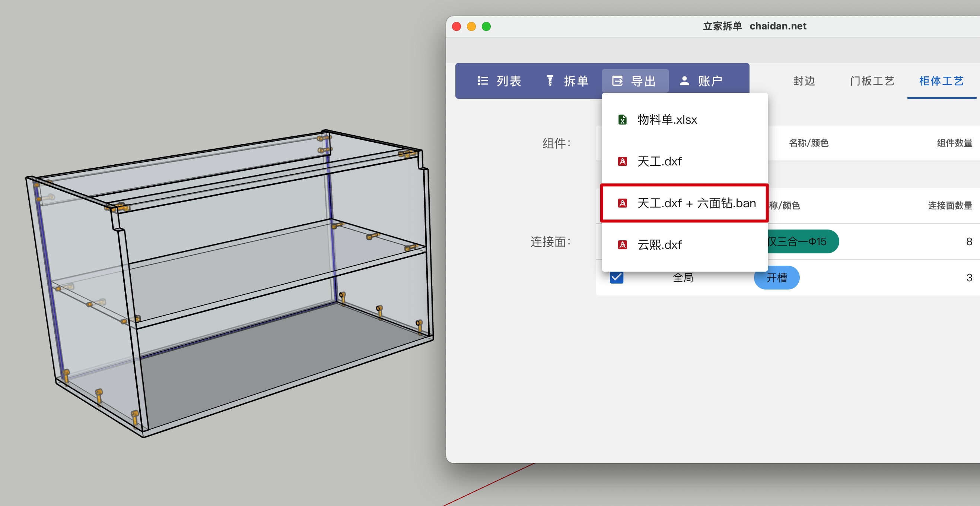980x506 pixels.
Task: Select 天工.dxf + 六面钻.ban export option
Action: pyautogui.click(x=684, y=203)
